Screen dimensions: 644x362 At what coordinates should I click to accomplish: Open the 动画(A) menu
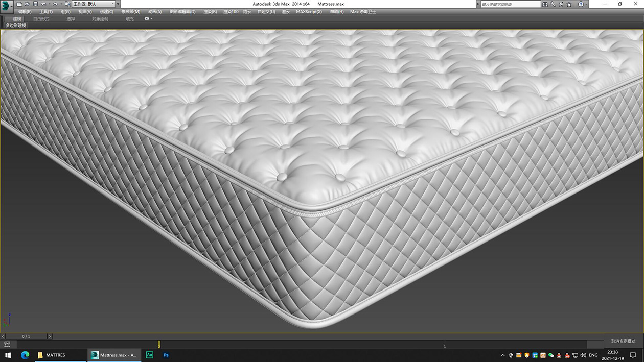point(155,12)
